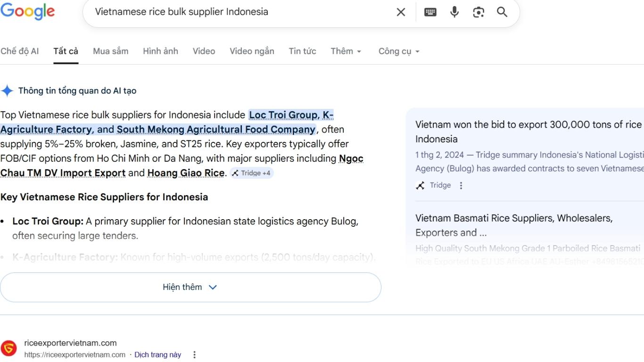This screenshot has height=362, width=644.
Task: Click the Tridge +4 sources chip
Action: [x=251, y=173]
